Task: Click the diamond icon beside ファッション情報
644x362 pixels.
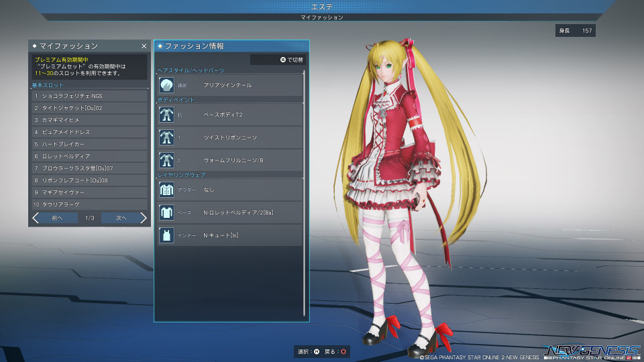Action: point(160,46)
